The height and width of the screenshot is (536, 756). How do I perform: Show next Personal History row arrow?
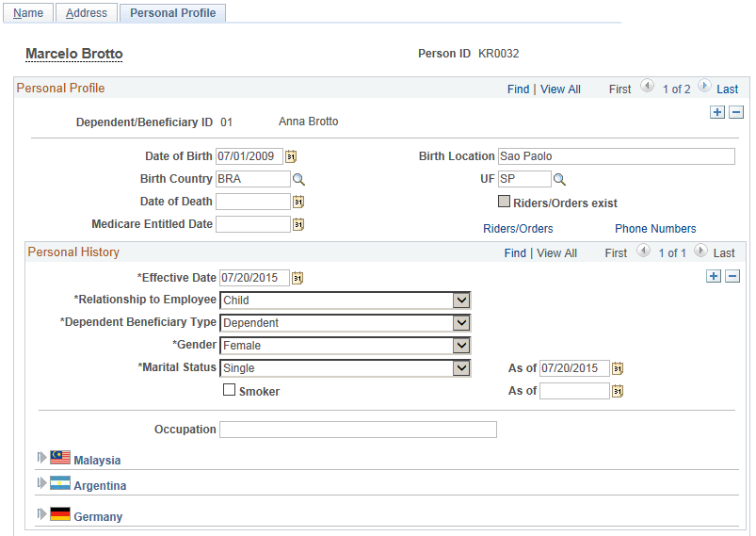[700, 251]
